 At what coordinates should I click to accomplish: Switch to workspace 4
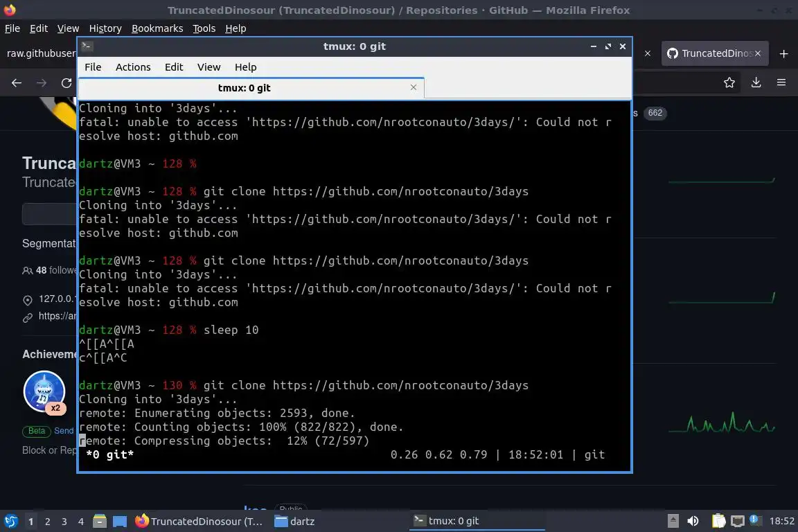coord(81,522)
